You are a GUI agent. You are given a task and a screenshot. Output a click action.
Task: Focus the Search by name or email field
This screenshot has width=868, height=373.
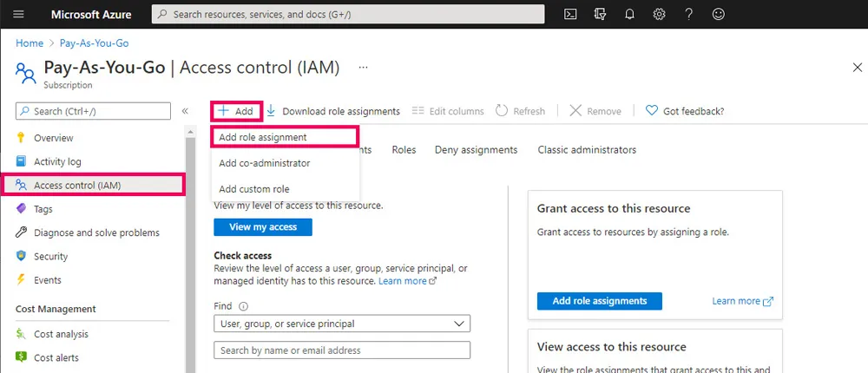[342, 350]
